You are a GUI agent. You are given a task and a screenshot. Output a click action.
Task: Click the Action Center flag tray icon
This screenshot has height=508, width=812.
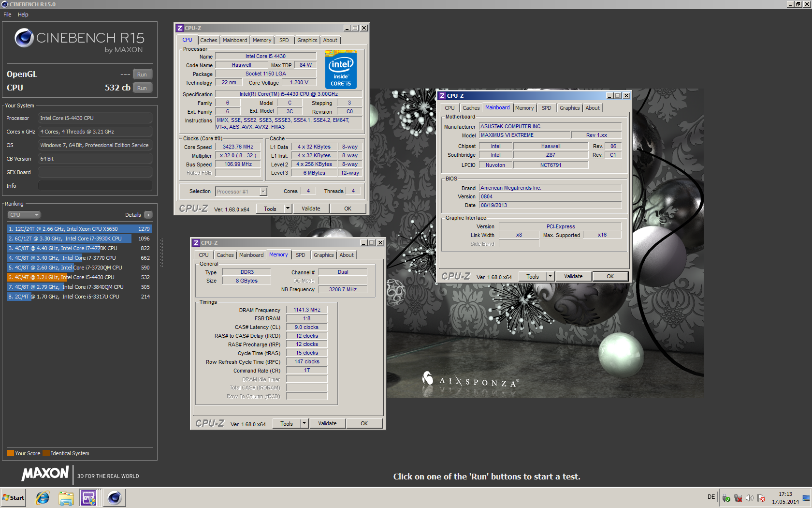(761, 498)
